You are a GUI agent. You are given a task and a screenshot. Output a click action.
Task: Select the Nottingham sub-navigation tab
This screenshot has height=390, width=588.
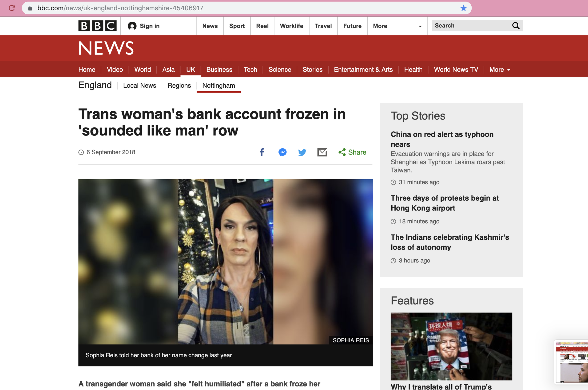(x=219, y=86)
